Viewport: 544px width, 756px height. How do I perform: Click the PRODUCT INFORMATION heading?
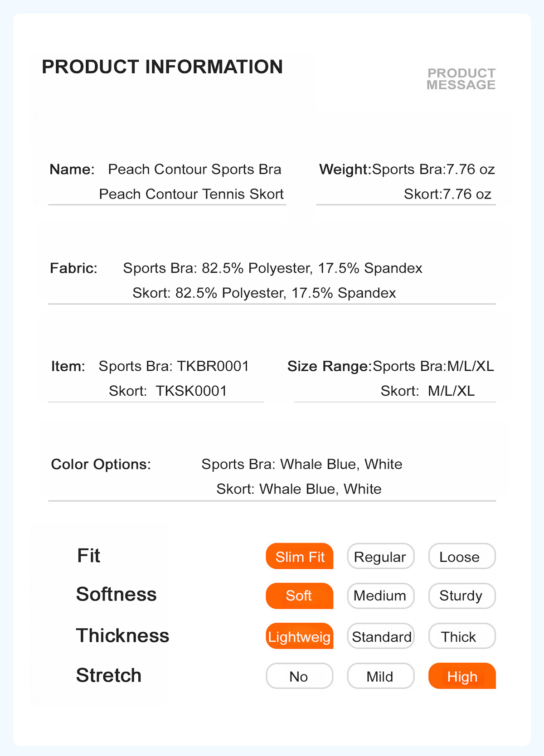click(x=162, y=67)
